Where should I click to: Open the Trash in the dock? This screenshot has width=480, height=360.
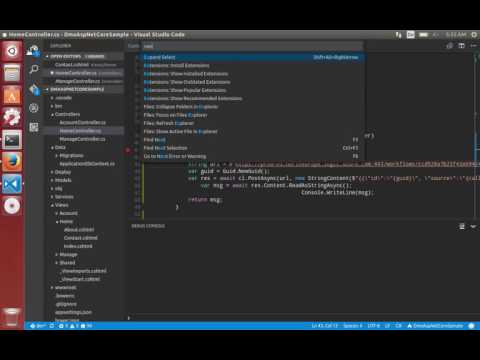[x=12, y=317]
